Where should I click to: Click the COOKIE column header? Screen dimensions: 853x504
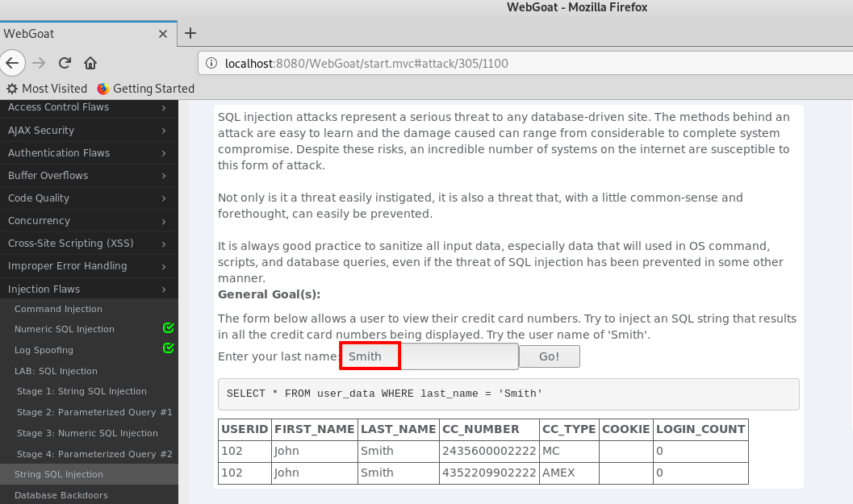[625, 430]
